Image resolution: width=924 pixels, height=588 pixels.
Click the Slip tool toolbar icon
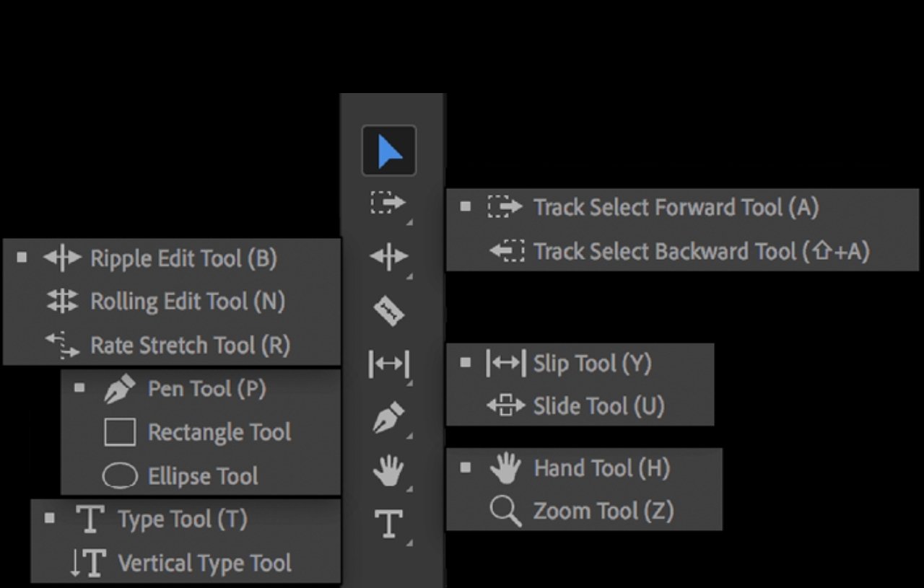click(388, 364)
